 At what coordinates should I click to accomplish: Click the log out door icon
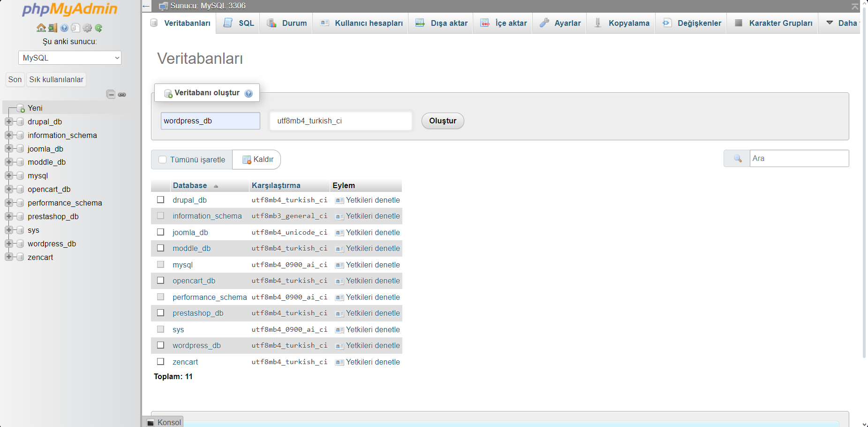coord(53,28)
